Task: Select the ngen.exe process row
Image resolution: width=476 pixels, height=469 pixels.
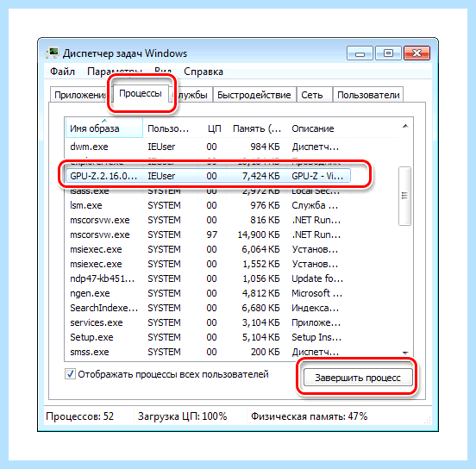Action: point(208,293)
